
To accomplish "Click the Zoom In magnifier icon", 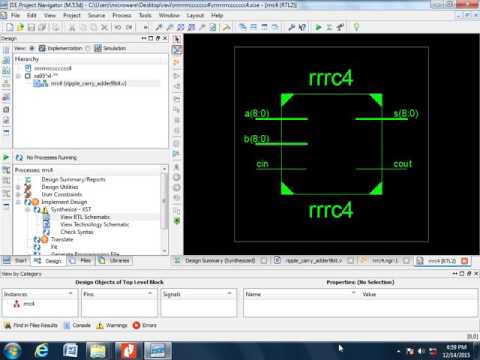I will [x=159, y=27].
